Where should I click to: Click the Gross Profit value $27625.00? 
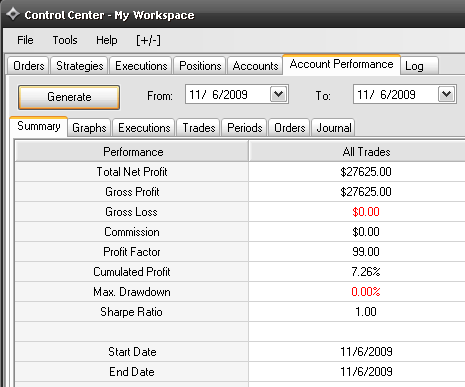coord(366,192)
